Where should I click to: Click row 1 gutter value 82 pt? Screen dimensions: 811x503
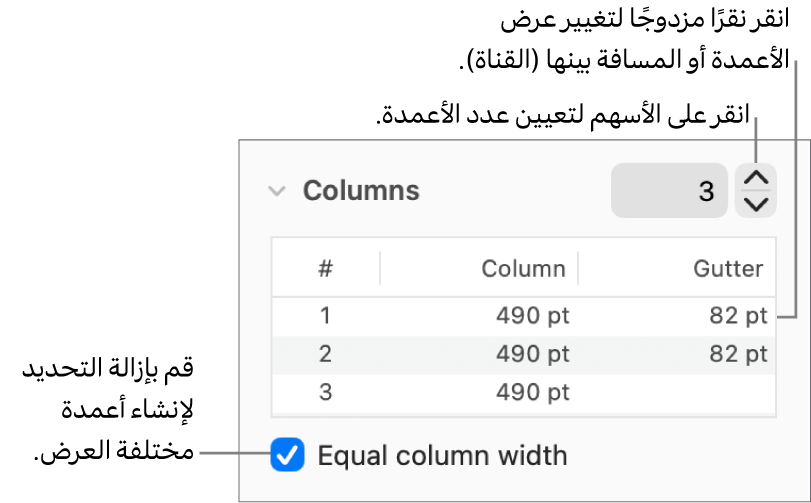click(x=738, y=316)
